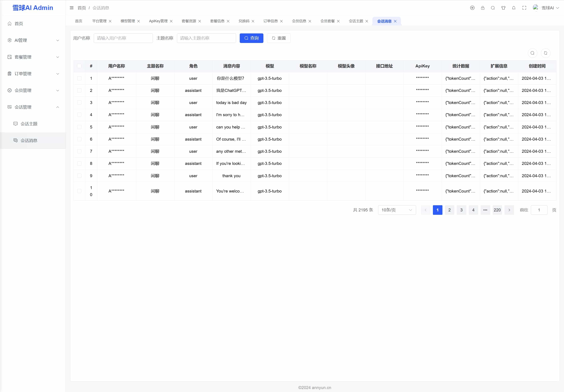Viewport: 564px width, 392px height.
Task: Select checkbox for row 3
Action: click(79, 103)
